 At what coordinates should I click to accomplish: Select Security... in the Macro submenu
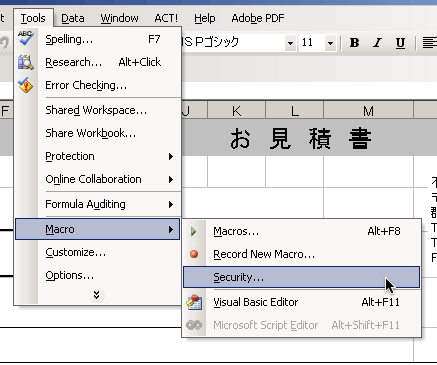coord(301,277)
